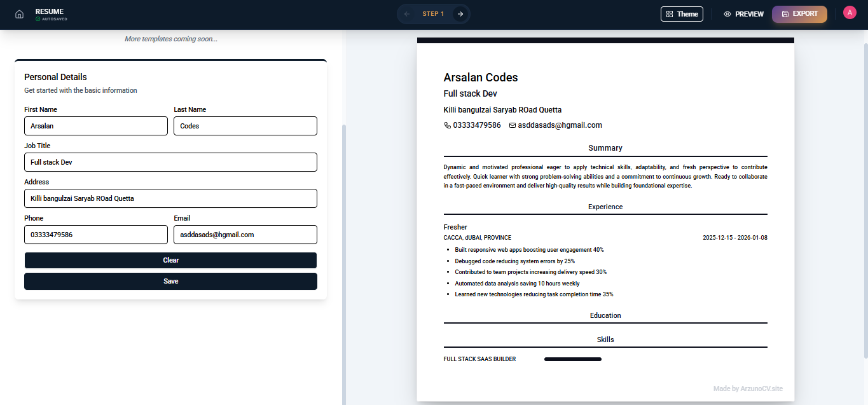
Task: Click 'Built responsive web apps' bullet
Action: point(529,250)
